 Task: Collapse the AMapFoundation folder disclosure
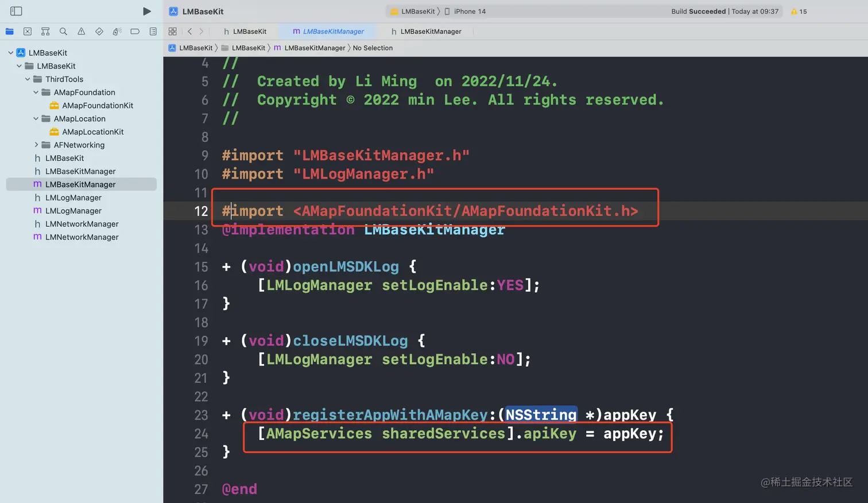pos(36,92)
